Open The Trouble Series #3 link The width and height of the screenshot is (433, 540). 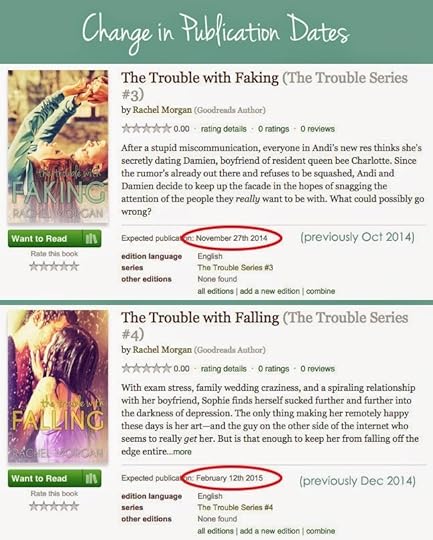[x=235, y=267]
